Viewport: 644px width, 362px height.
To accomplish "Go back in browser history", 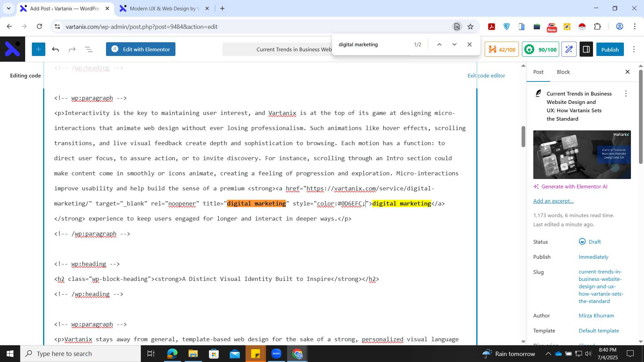I will (x=9, y=26).
